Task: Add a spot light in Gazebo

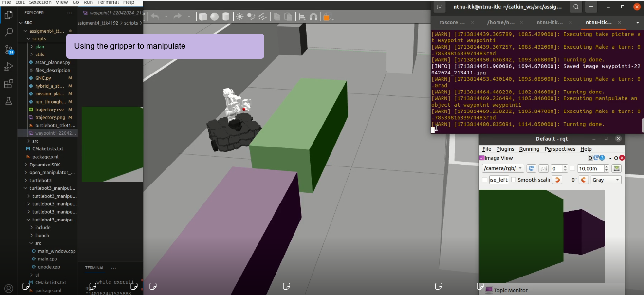Action: (251, 17)
